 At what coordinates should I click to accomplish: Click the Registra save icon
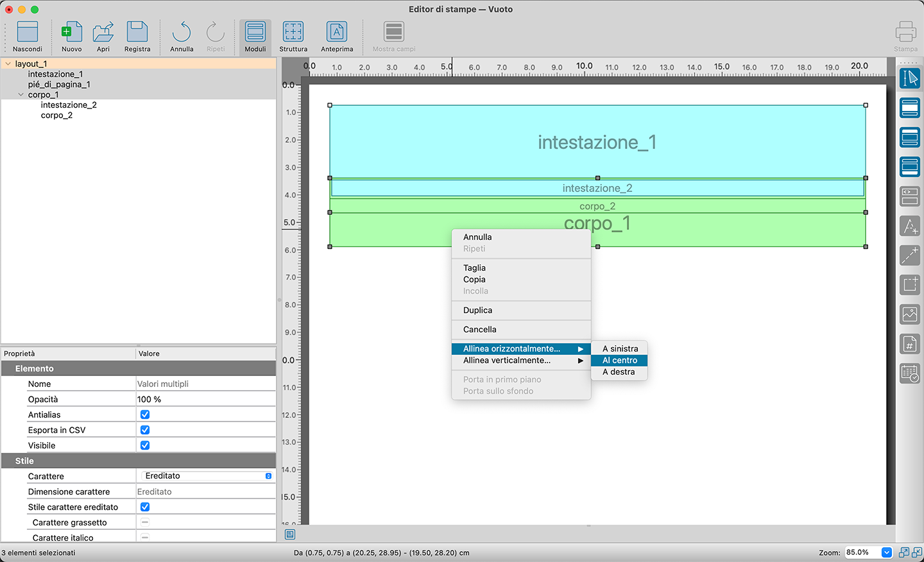pyautogui.click(x=137, y=33)
